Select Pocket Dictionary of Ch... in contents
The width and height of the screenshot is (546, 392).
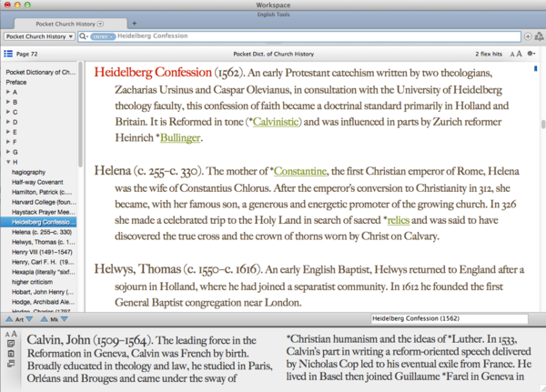pos(41,72)
